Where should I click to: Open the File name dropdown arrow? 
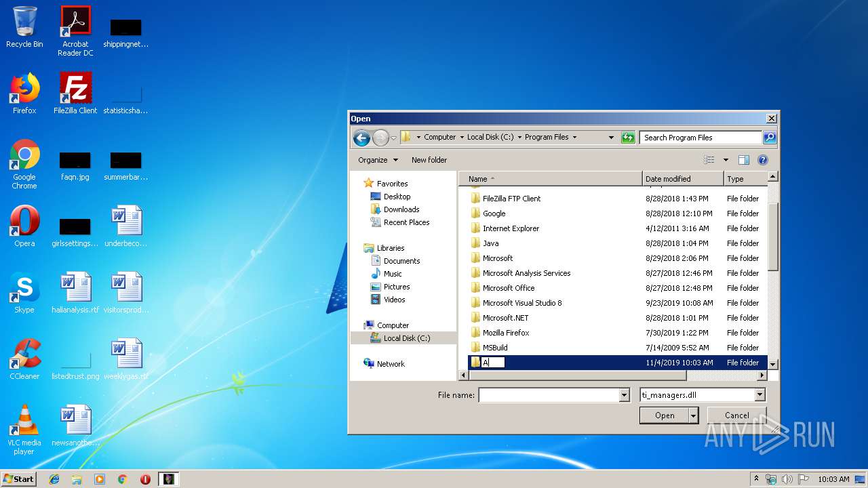(x=624, y=394)
